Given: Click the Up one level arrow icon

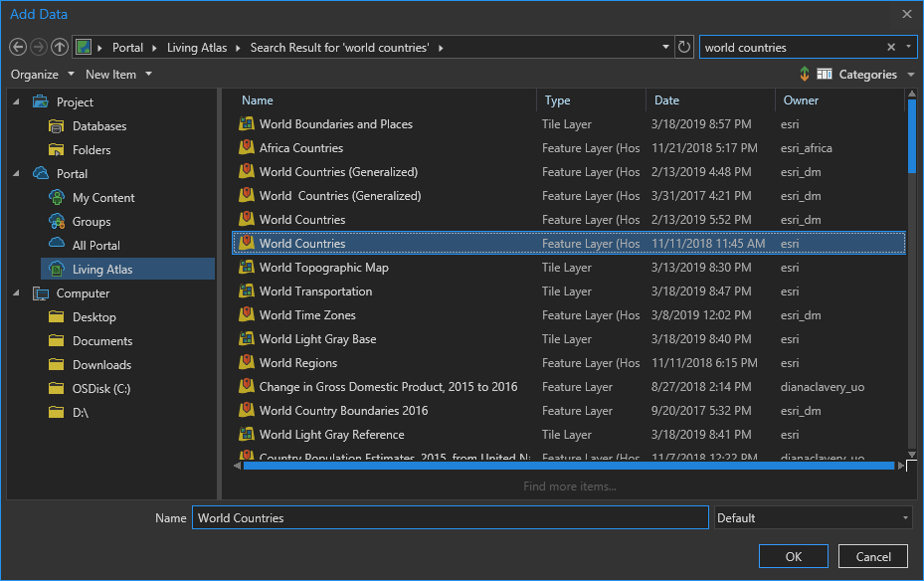Looking at the screenshot, I should [x=60, y=47].
